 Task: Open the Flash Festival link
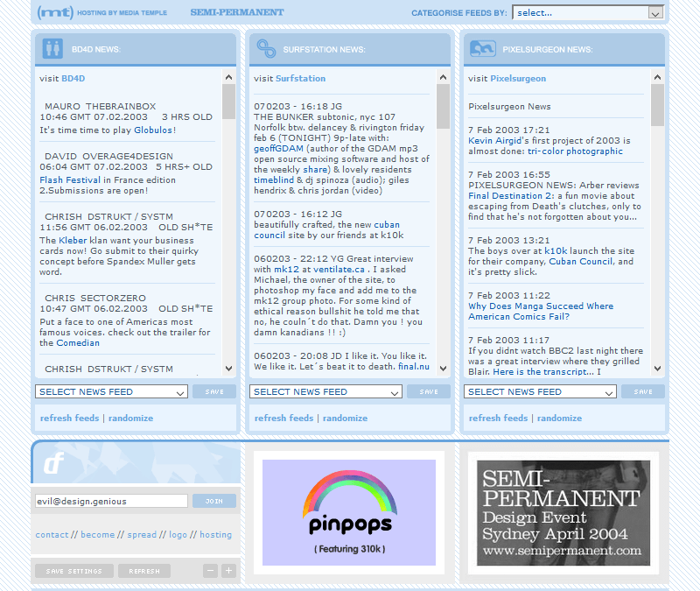(x=70, y=180)
